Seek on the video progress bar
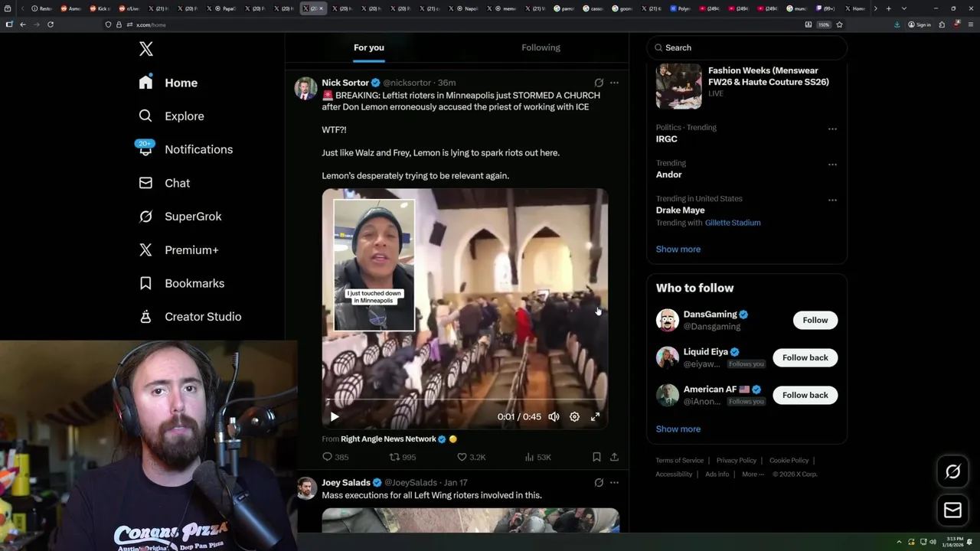Viewport: 980px width, 551px height. click(465, 400)
